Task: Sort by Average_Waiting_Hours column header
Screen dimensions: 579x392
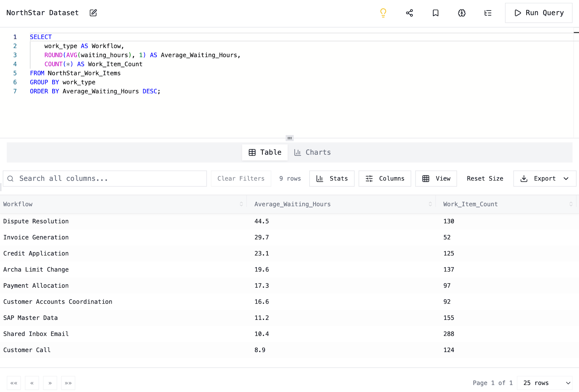Action: tap(341, 204)
